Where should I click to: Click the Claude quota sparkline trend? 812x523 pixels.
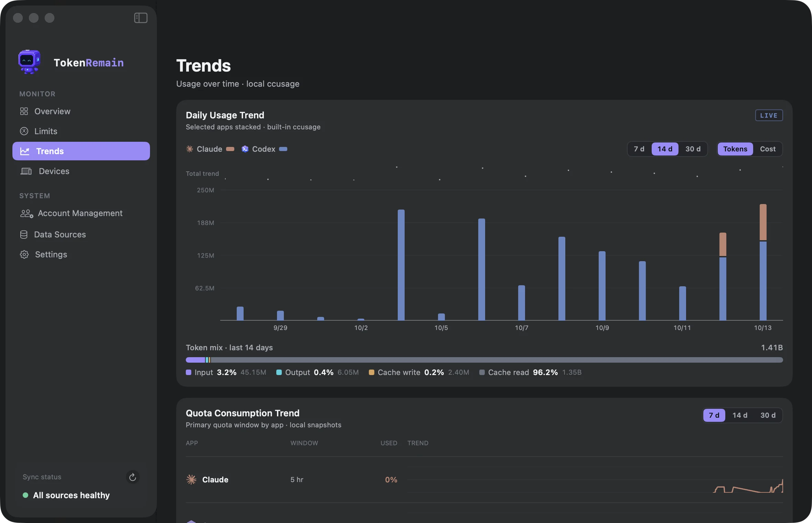[x=748, y=486]
